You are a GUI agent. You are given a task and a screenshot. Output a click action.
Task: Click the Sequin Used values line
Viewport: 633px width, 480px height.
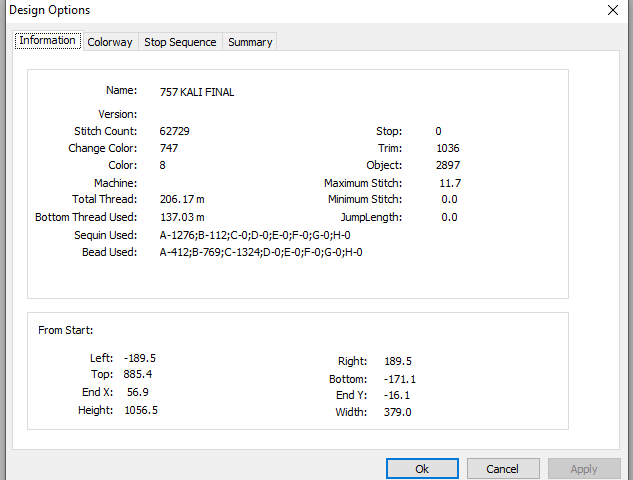pyautogui.click(x=255, y=235)
